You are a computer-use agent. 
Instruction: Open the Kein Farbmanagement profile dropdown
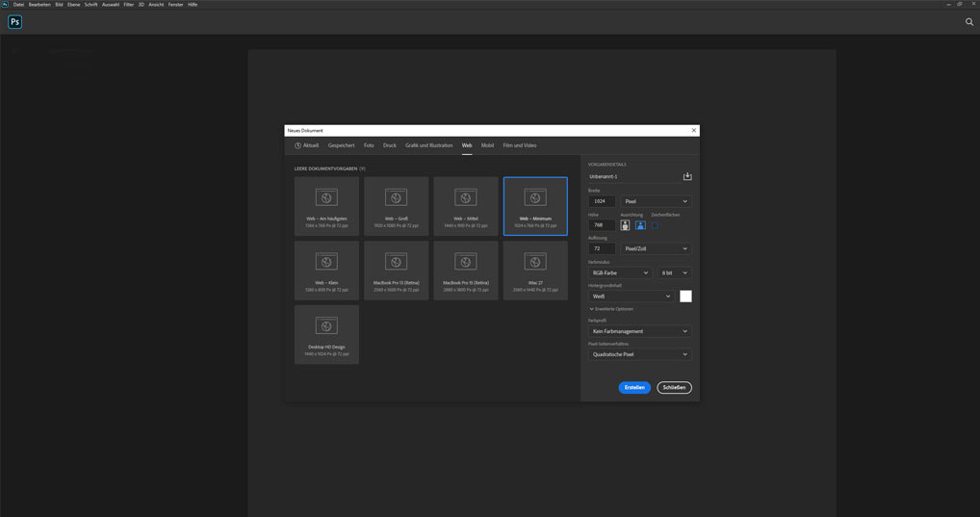(639, 331)
